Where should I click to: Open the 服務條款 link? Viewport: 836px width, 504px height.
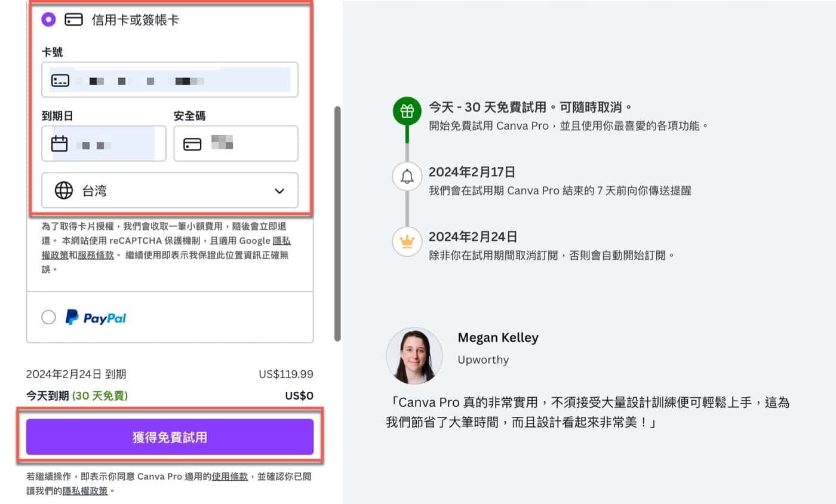(96, 255)
